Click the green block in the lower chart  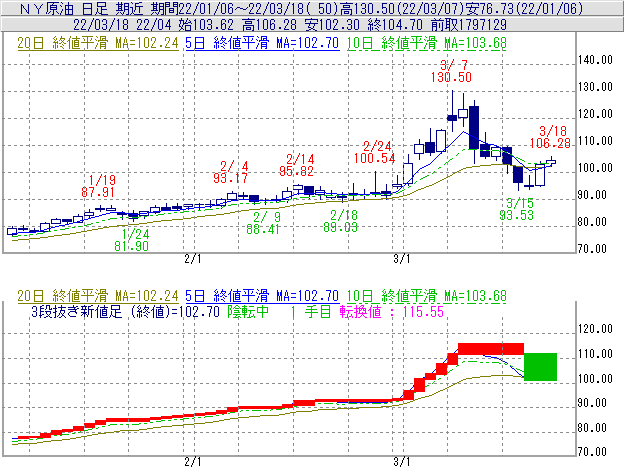point(540,366)
